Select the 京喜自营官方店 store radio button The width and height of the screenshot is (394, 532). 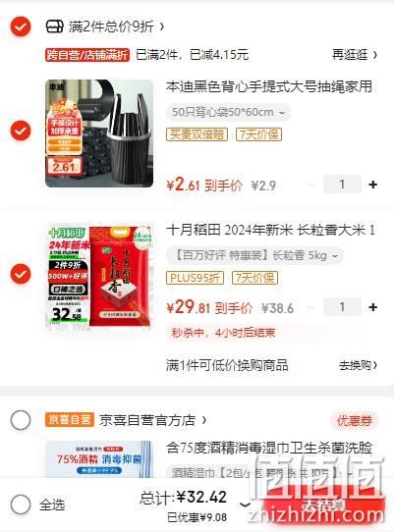point(21,420)
